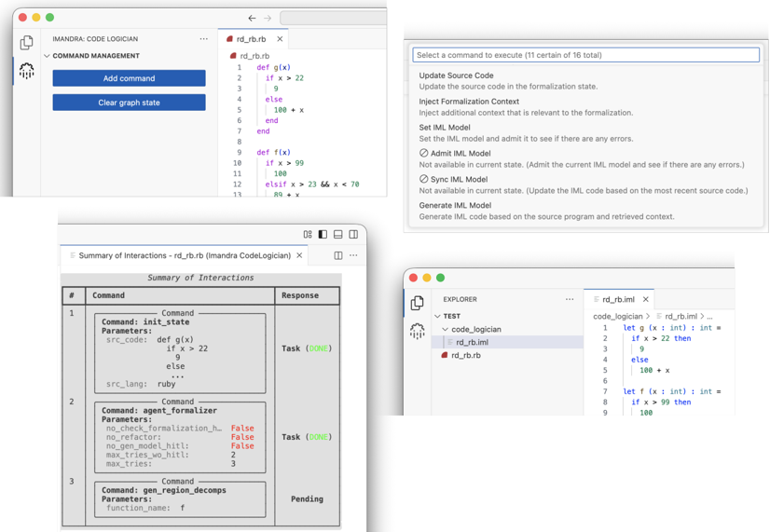Open Customize Layout icon in summary window
770x532 pixels.
click(x=308, y=235)
